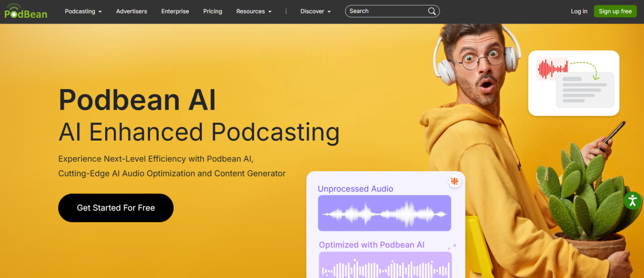Click the AI Enhanced Podcasting heading
Image resolution: width=644 pixels, height=278 pixels.
[x=199, y=132]
